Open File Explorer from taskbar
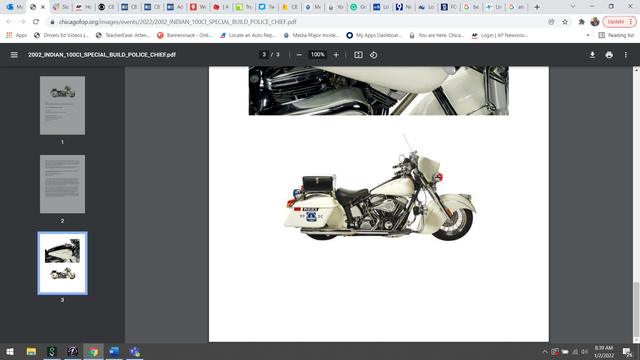Screen dimensions: 640x360 click(31, 351)
